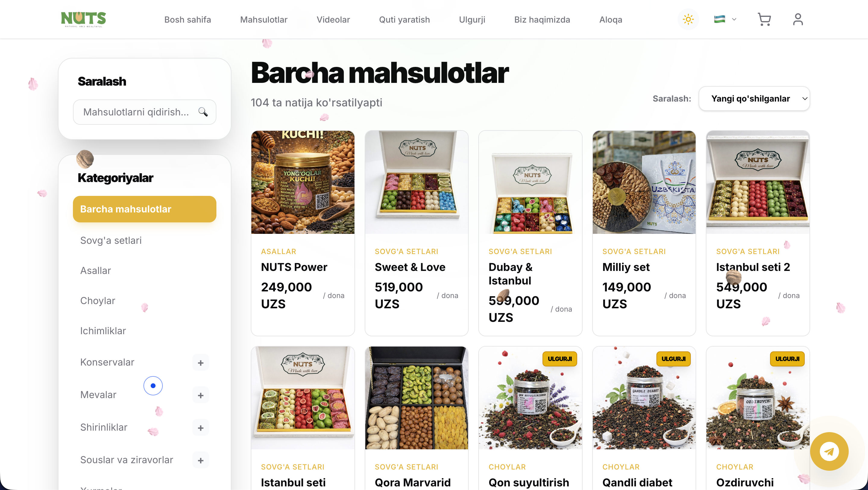868x490 pixels.
Task: Select the Barcha mahsulotlar category
Action: coord(145,209)
